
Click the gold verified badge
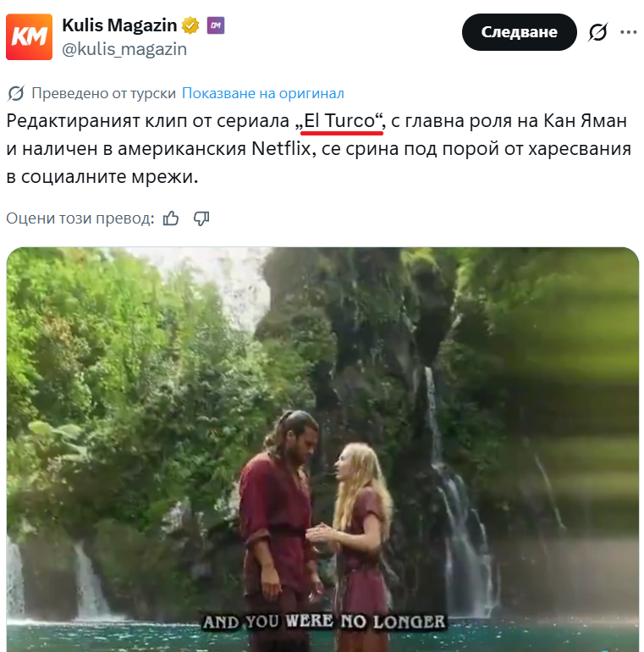tap(190, 25)
